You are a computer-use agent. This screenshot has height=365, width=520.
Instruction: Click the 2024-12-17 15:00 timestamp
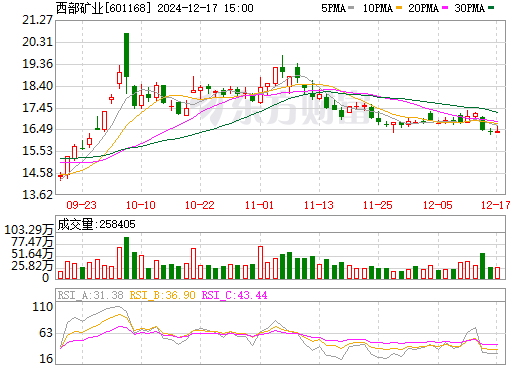(205, 8)
